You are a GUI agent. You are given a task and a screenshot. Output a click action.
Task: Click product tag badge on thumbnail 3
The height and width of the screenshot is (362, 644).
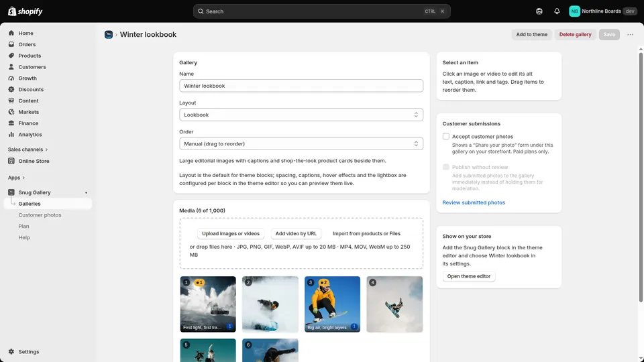(x=323, y=282)
